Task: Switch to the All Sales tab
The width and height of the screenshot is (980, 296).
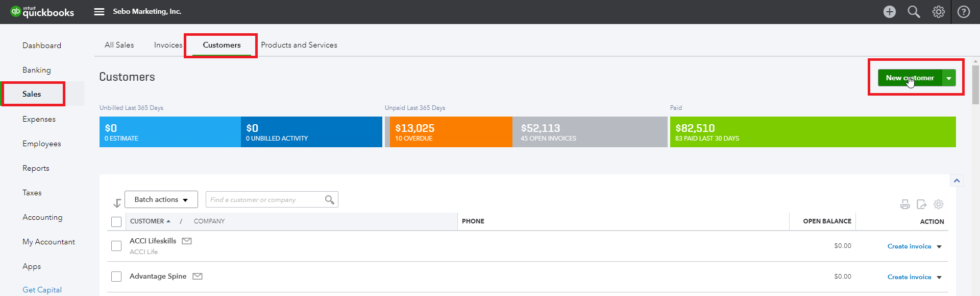Action: 119,45
